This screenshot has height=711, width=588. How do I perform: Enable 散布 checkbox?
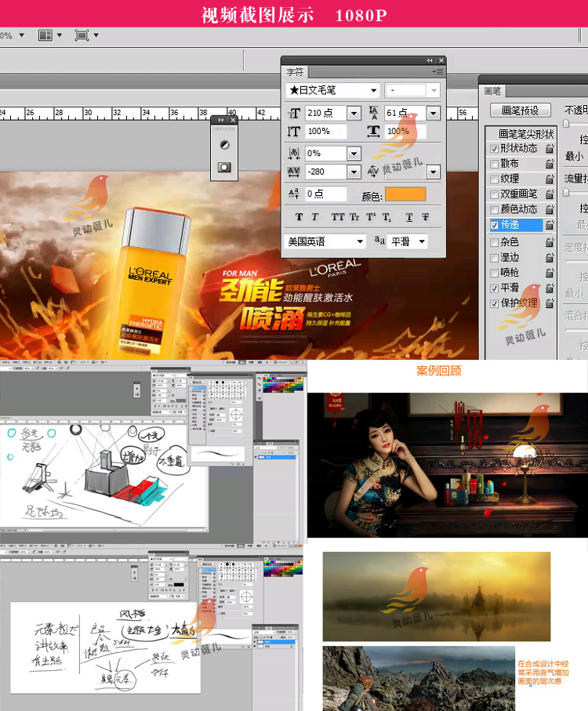[x=494, y=164]
